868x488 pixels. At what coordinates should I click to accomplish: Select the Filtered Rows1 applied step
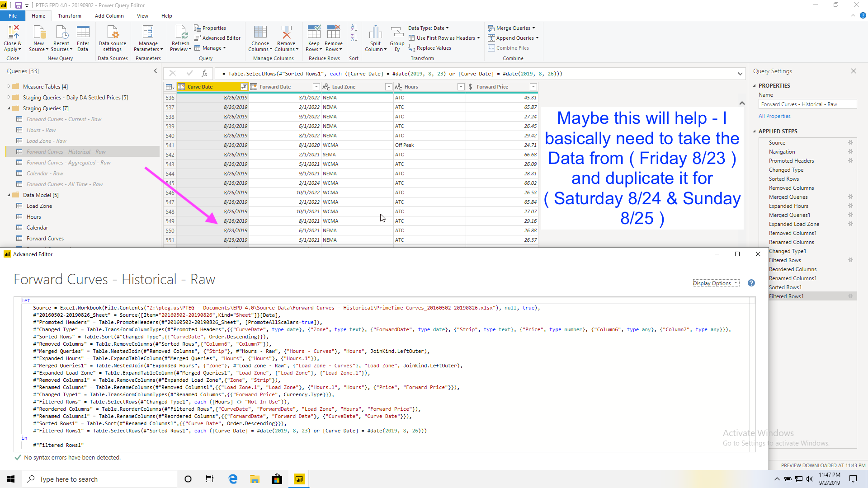[807, 296]
